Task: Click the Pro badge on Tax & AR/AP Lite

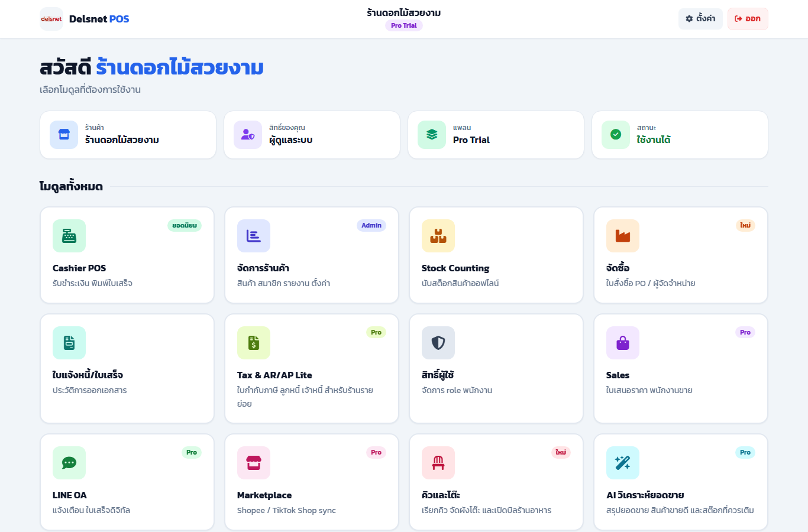Action: tap(376, 332)
